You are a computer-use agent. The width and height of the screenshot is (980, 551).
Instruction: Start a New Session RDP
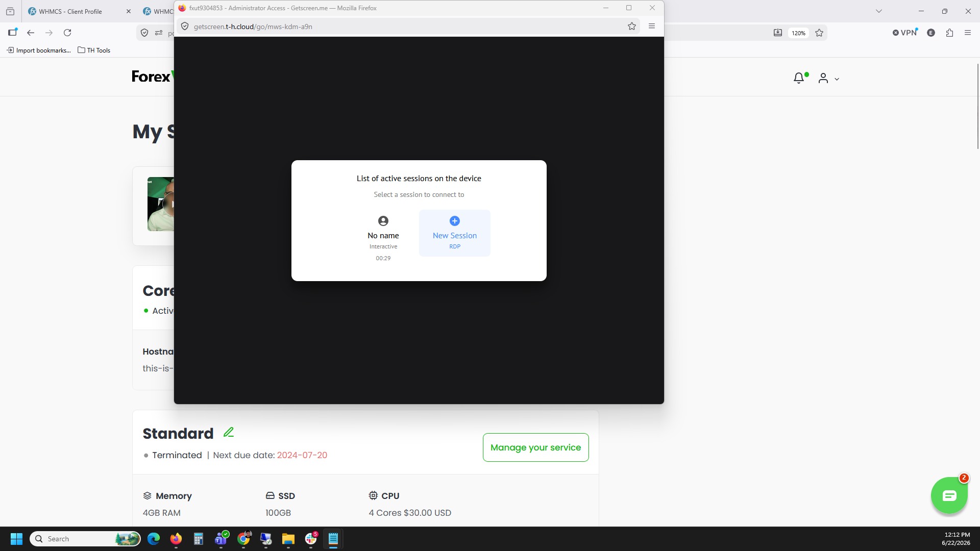click(454, 233)
